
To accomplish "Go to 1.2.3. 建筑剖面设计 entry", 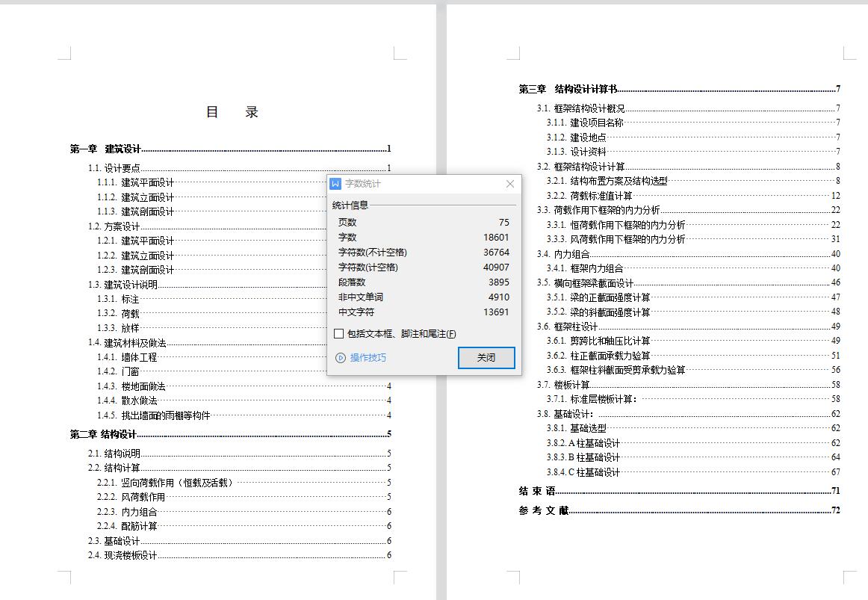I will (x=211, y=270).
